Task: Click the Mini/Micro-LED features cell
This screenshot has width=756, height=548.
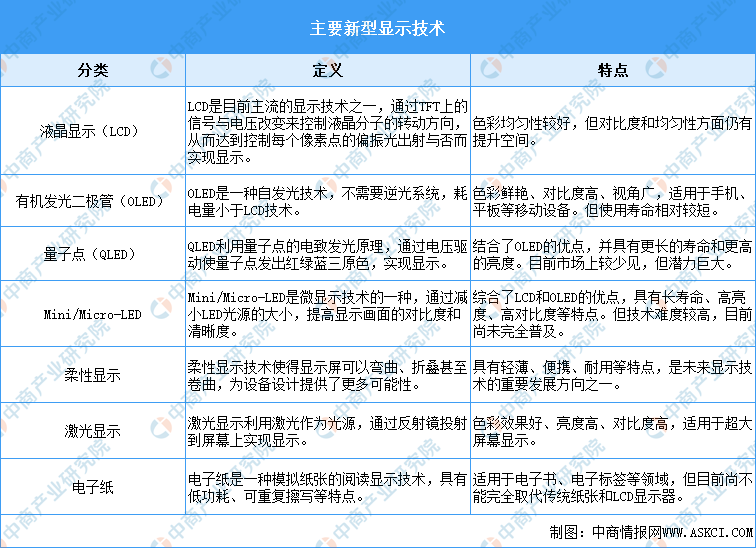Action: 612,314
